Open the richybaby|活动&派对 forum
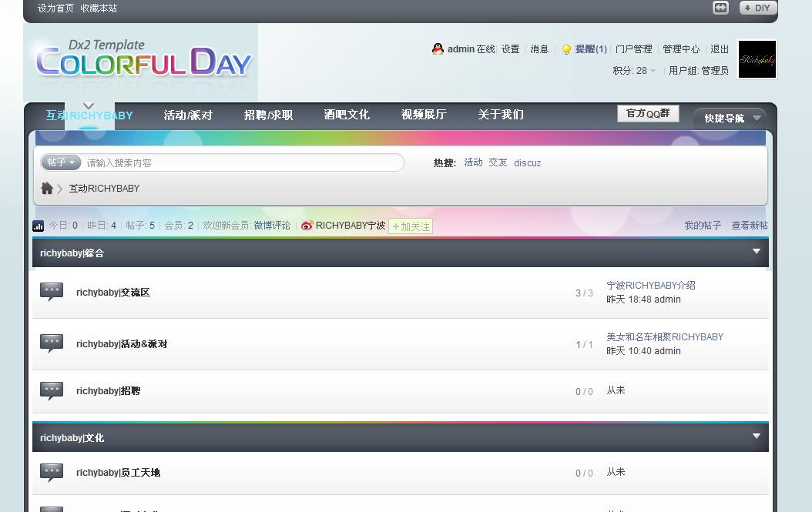 pyautogui.click(x=122, y=344)
